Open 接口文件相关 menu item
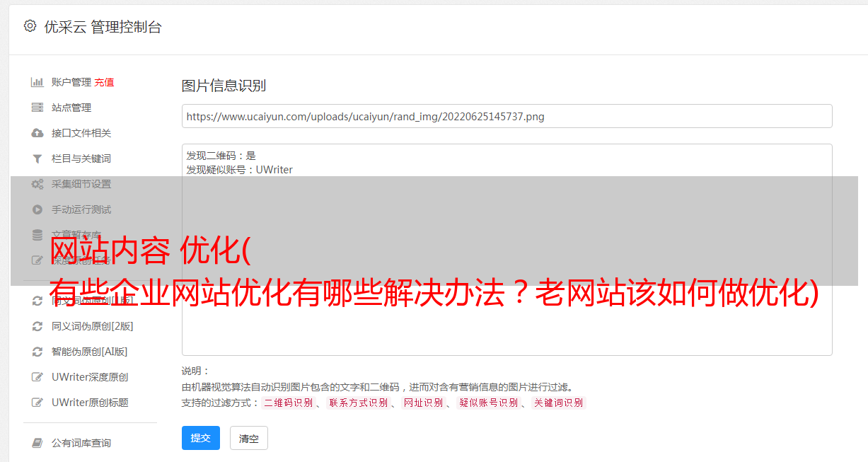This screenshot has width=868, height=462. [x=81, y=133]
